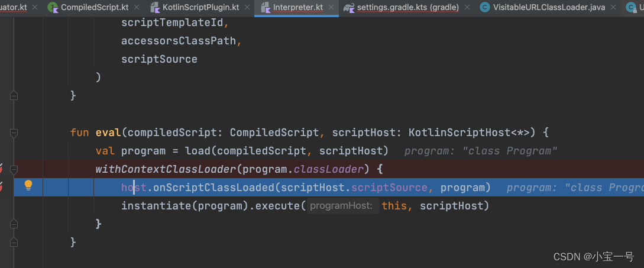Image resolution: width=644 pixels, height=268 pixels.
Task: Collapse the fun eval function fold marker
Action: pyautogui.click(x=14, y=133)
